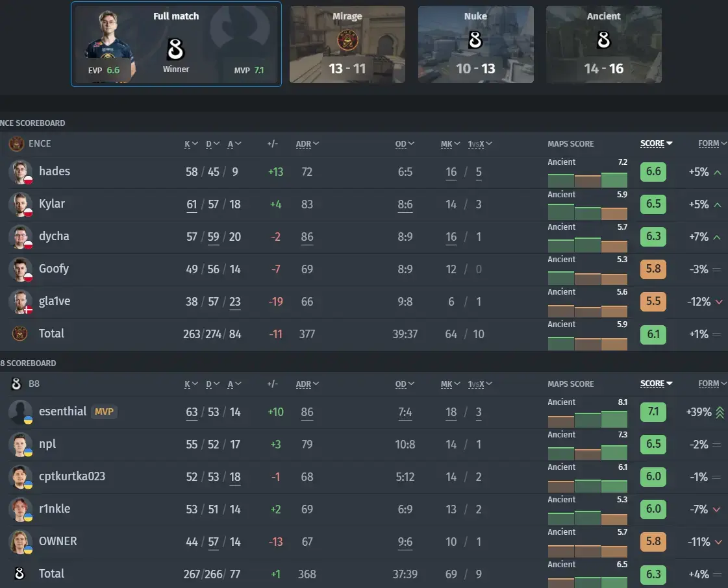Screen dimensions: 728x588
Task: Click OWNER form down arrow
Action: (x=719, y=542)
